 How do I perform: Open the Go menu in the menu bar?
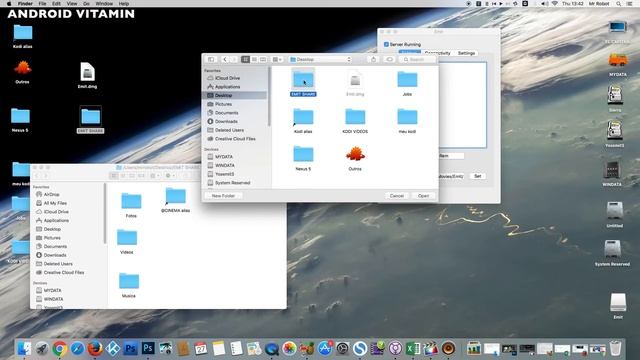click(86, 3)
